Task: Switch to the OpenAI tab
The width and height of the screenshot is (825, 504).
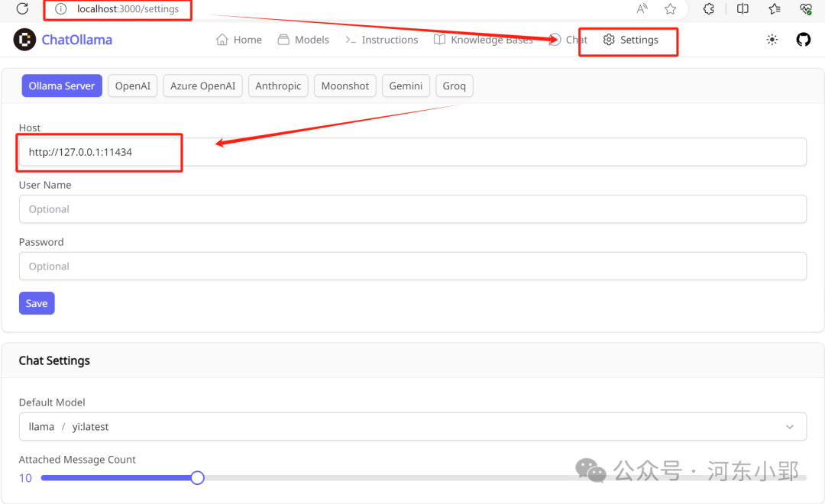Action: [x=133, y=86]
